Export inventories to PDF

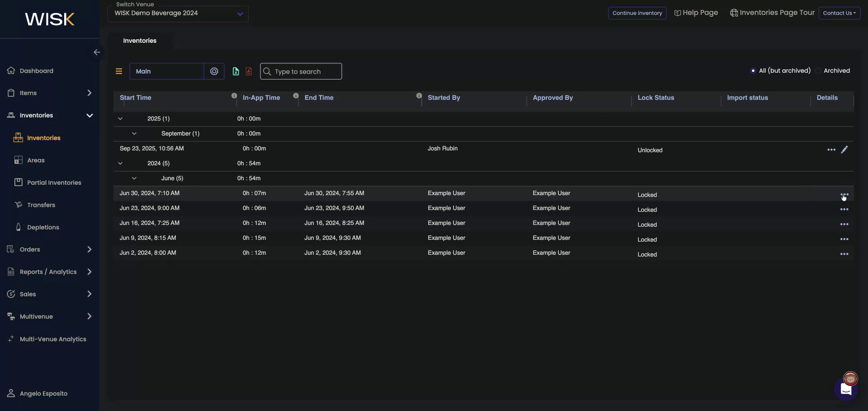(x=249, y=71)
